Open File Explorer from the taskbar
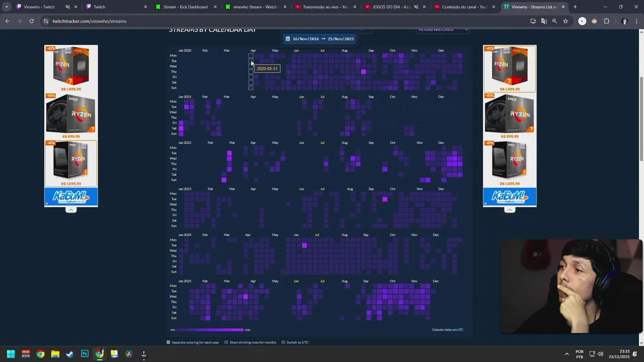This screenshot has width=644, height=362. click(55, 354)
